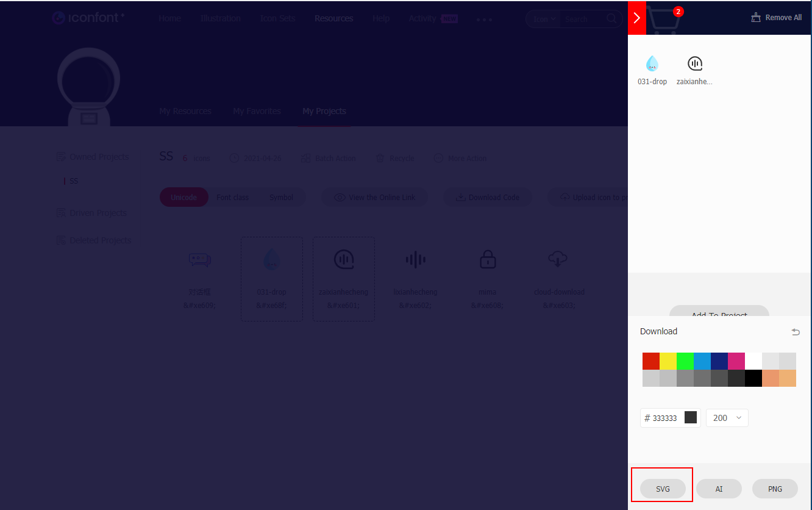
Task: Switch to Symbol mode
Action: click(281, 198)
